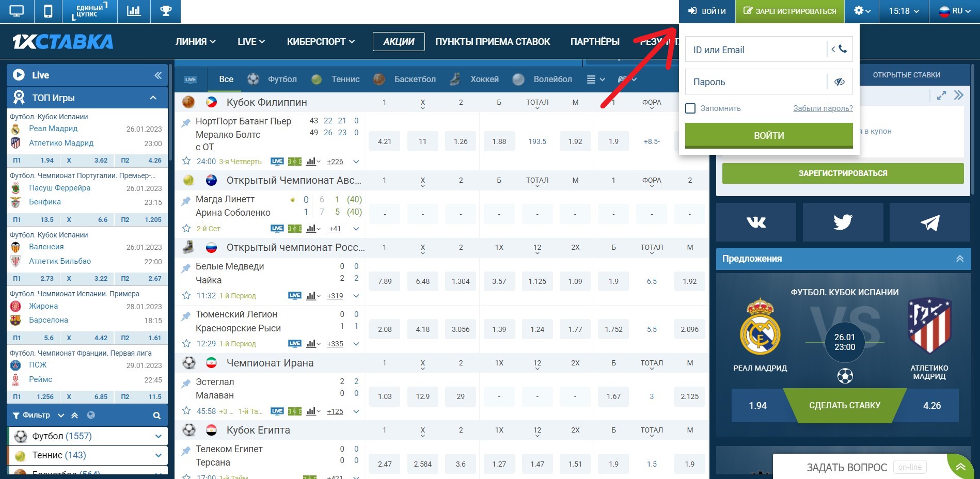
Task: Click ЗАРЕГИСТРИРОВАТЬСЯ in the top bar
Action: [x=790, y=11]
